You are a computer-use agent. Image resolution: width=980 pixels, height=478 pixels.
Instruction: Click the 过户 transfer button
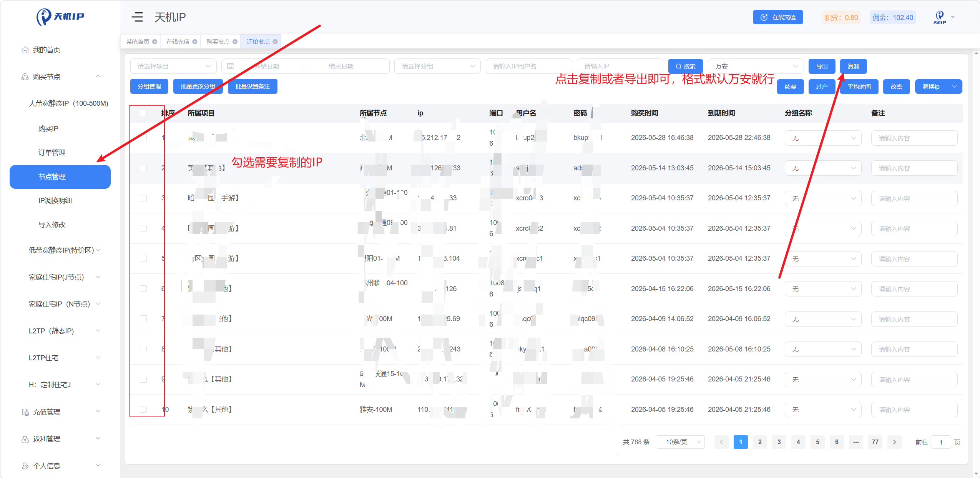(x=822, y=87)
